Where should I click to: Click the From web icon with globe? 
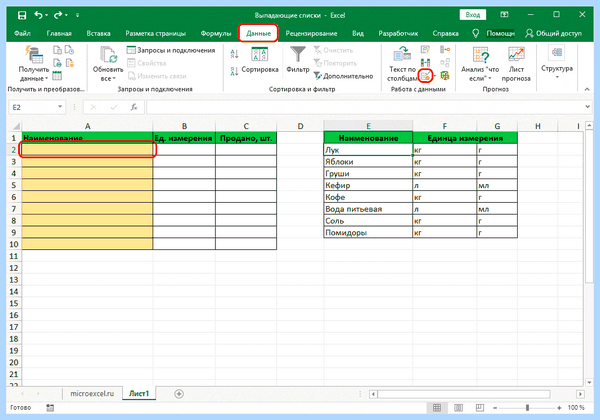click(57, 63)
